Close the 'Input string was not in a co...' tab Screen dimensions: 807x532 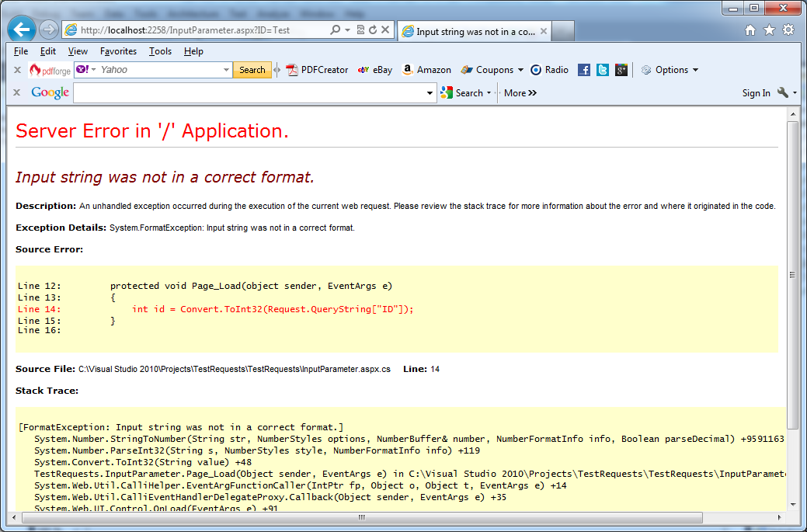544,31
